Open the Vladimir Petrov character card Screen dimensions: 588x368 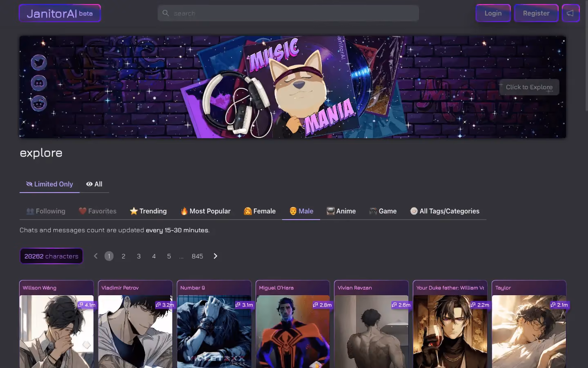(x=135, y=324)
